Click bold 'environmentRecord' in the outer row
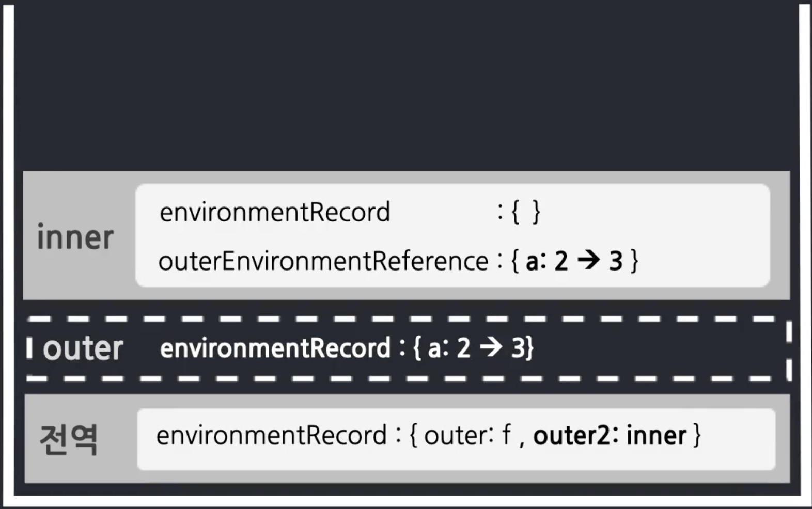The height and width of the screenshot is (509, 812). (275, 348)
